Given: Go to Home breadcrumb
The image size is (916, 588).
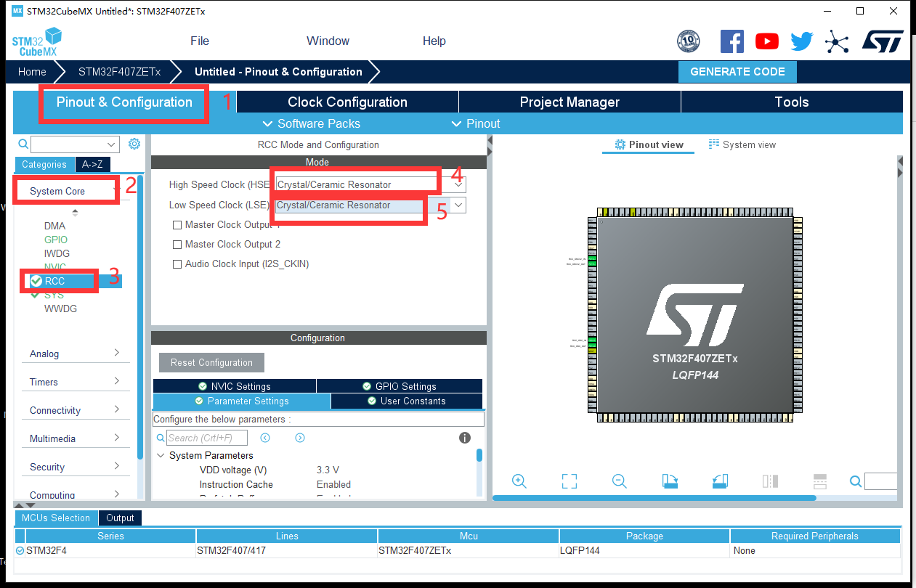Looking at the screenshot, I should [x=32, y=72].
